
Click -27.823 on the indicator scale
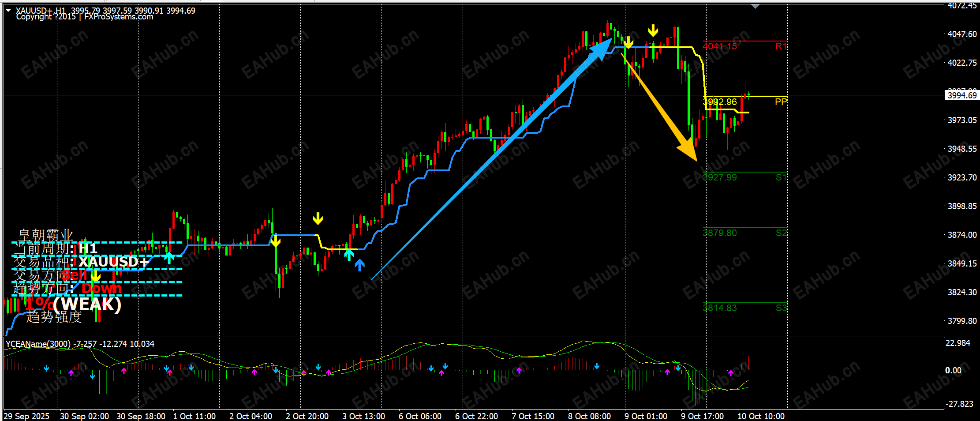(959, 404)
